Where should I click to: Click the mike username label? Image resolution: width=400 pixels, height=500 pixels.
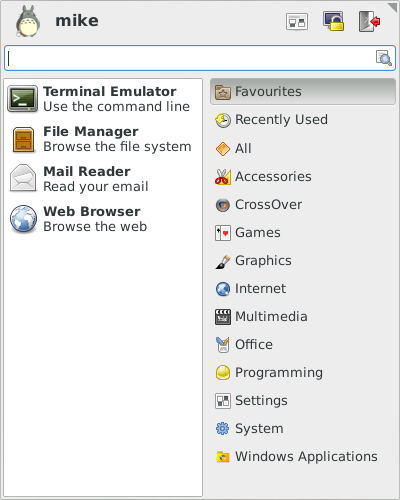coord(77,21)
